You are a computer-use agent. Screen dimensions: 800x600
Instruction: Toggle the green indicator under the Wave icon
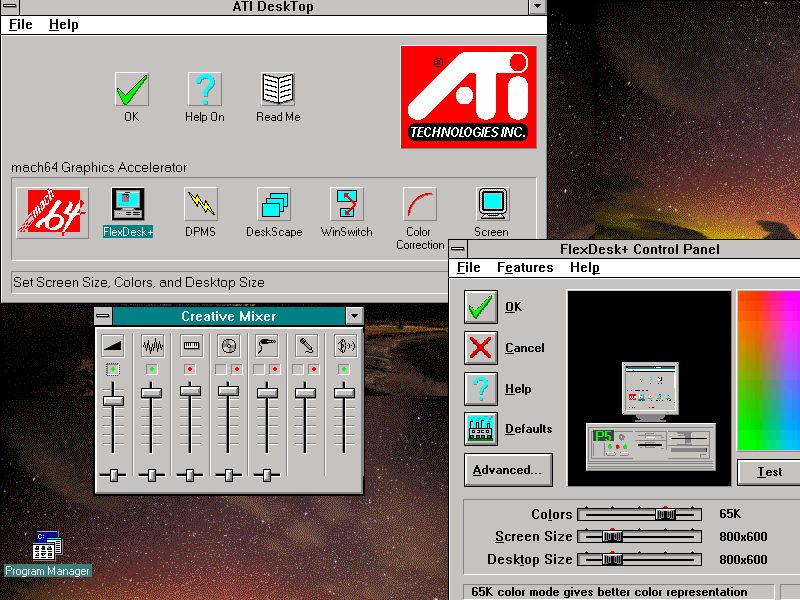152,369
